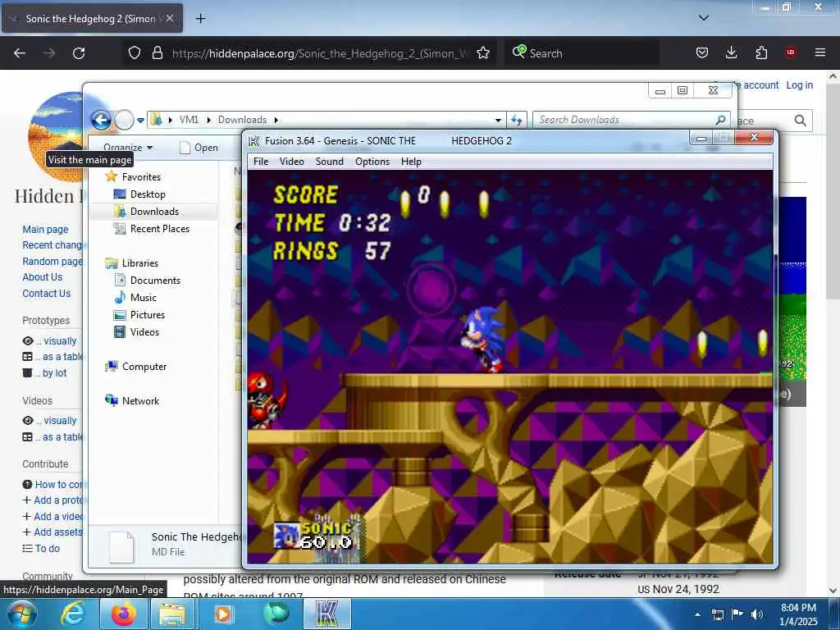Open a new browser tab
Image resolution: width=840 pixels, height=630 pixels.
pyautogui.click(x=200, y=19)
